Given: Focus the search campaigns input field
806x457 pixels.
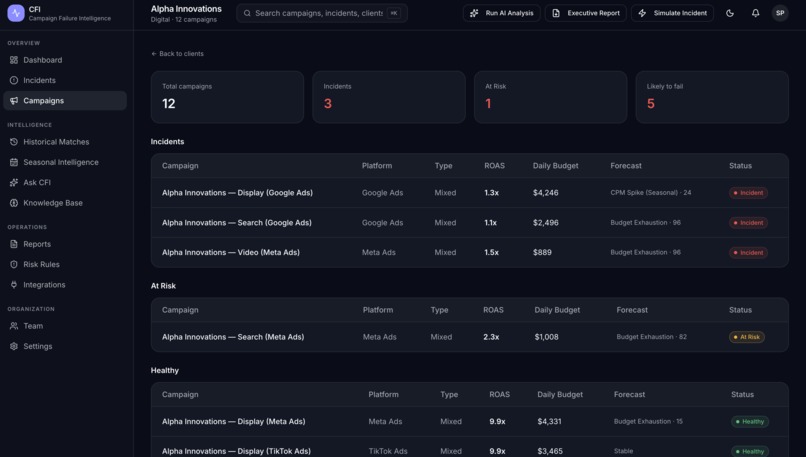Looking at the screenshot, I should pyautogui.click(x=322, y=13).
